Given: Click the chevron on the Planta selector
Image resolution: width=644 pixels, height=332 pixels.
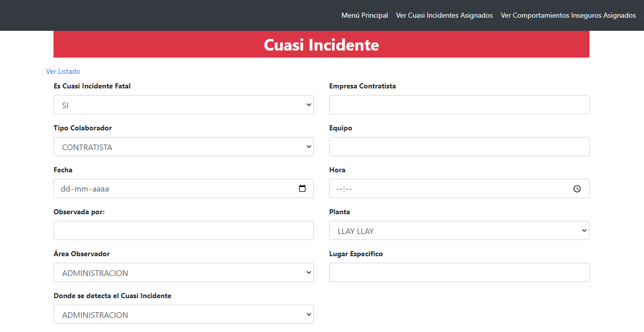Looking at the screenshot, I should 583,230.
